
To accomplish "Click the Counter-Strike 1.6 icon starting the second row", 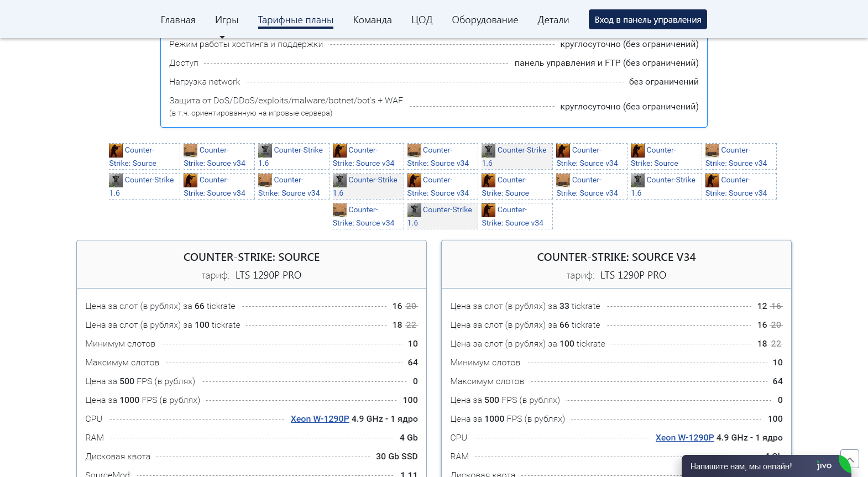I will coord(116,180).
